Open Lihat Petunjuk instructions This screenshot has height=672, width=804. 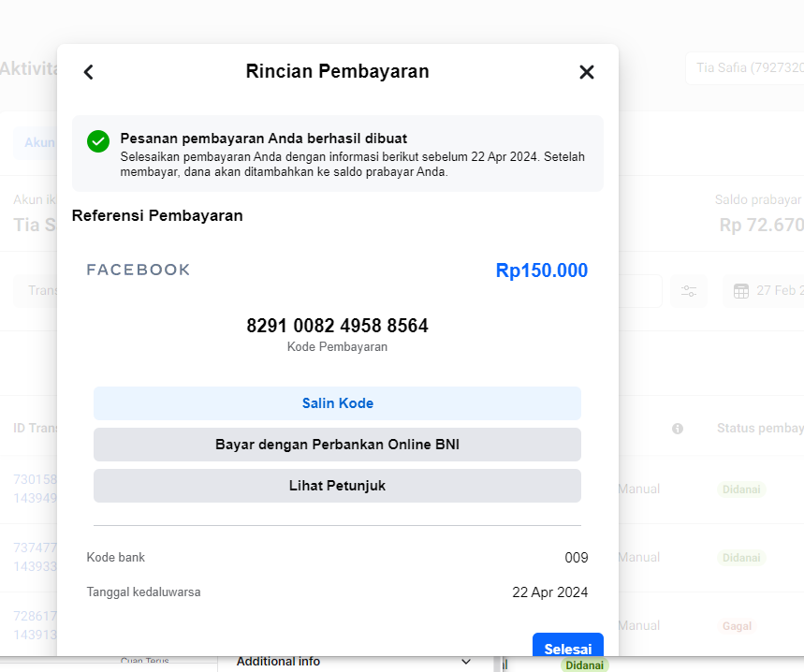coord(337,486)
